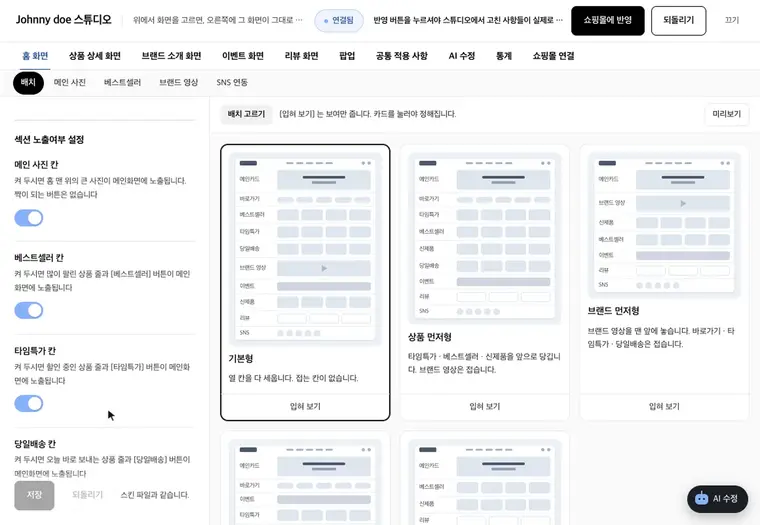Click the 연결됨 status badge
This screenshot has width=760, height=525.
click(x=339, y=20)
